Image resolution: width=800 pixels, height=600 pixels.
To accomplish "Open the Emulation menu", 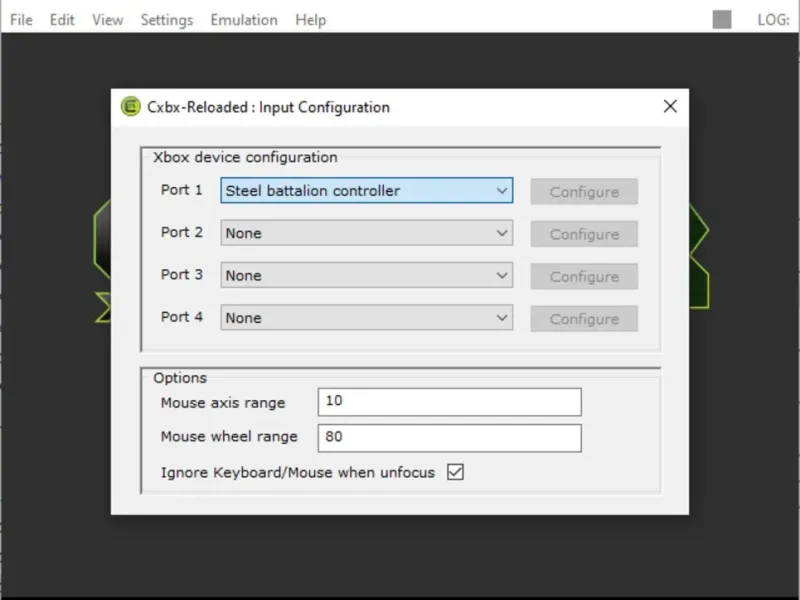I will (x=244, y=20).
